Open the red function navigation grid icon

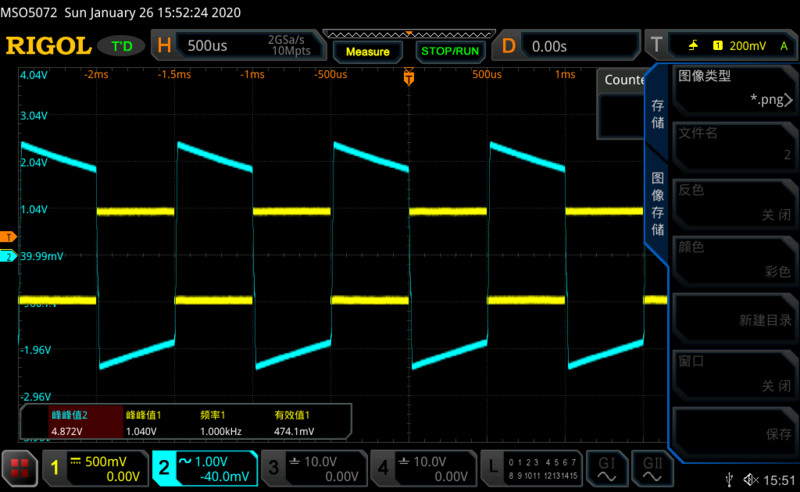coord(19,468)
